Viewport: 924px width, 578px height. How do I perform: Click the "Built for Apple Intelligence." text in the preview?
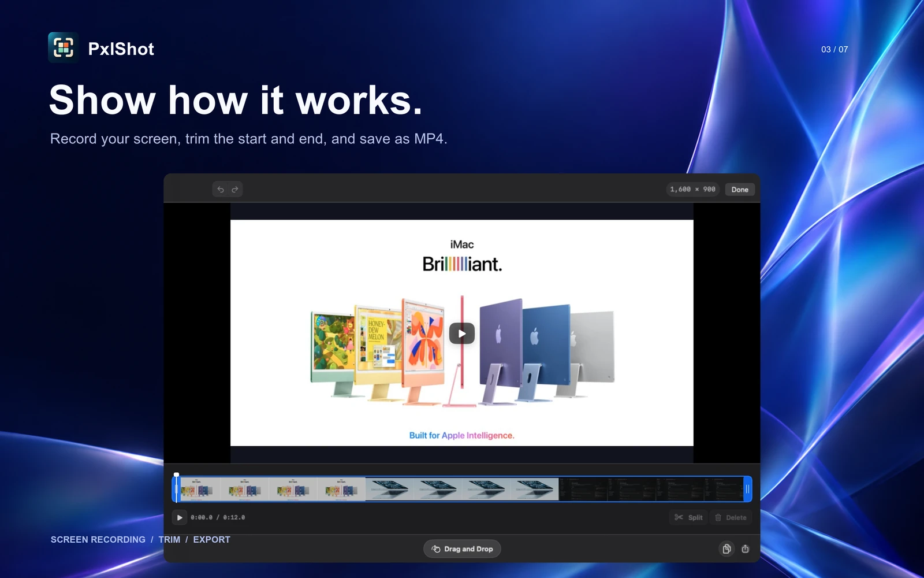(462, 435)
